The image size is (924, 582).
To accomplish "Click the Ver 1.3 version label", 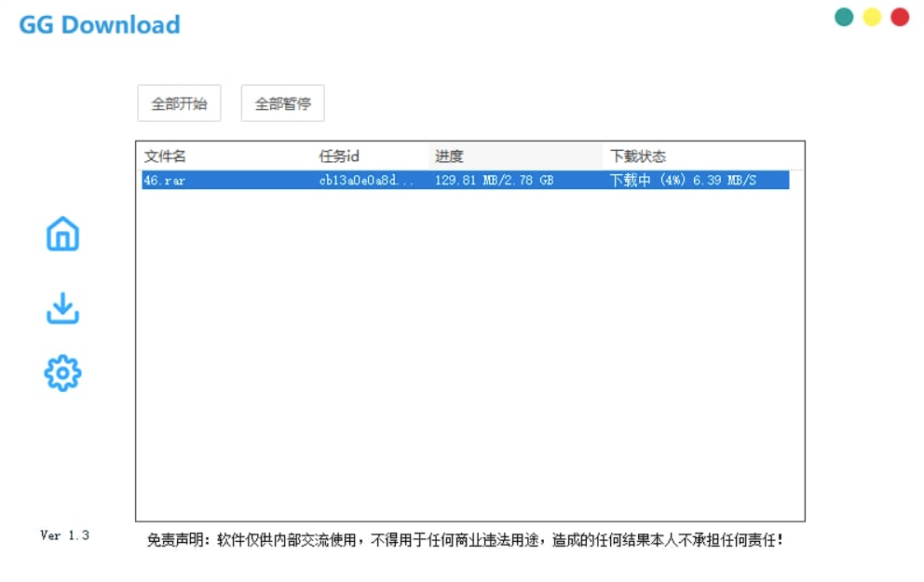I will pos(65,535).
